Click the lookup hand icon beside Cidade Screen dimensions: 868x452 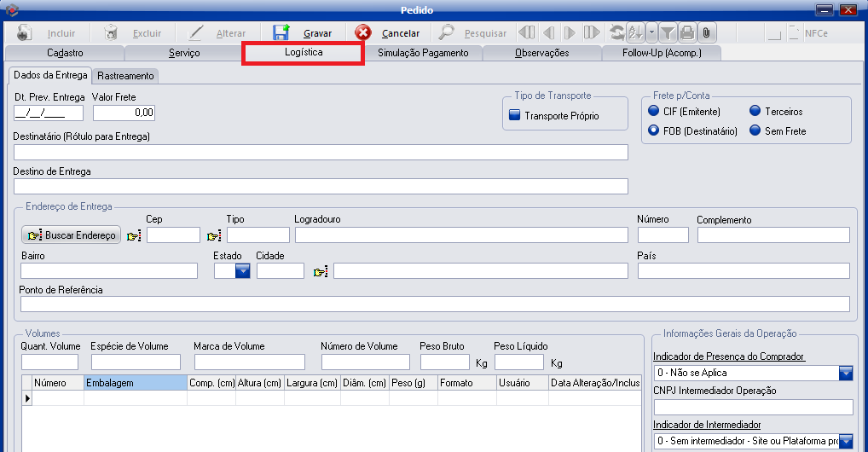[x=321, y=272]
